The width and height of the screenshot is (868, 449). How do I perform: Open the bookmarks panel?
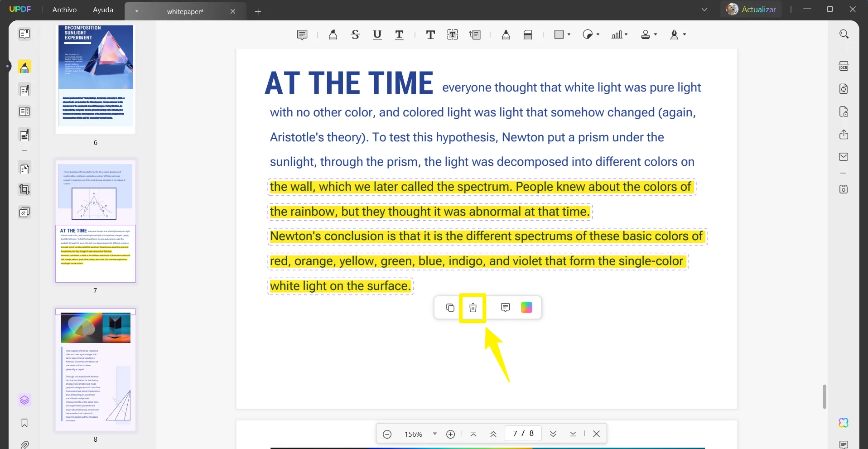(x=24, y=423)
